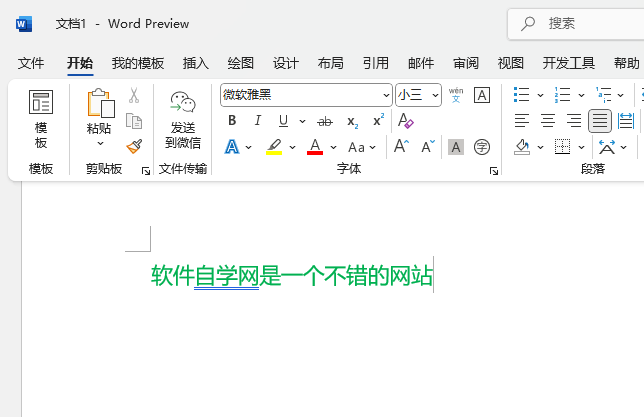Click the Word application logo icon

coord(24,24)
